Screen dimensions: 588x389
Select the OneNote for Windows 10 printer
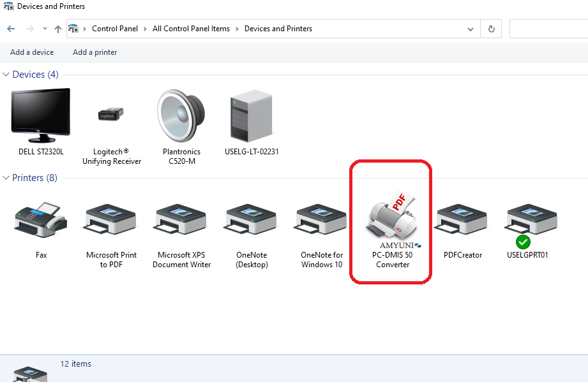[x=320, y=220]
